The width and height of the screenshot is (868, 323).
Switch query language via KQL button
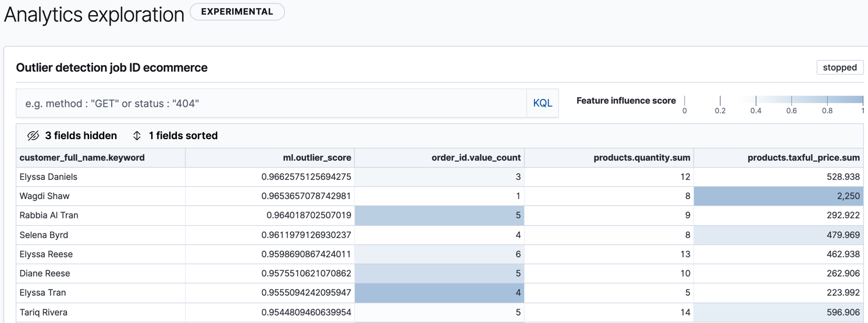click(542, 103)
